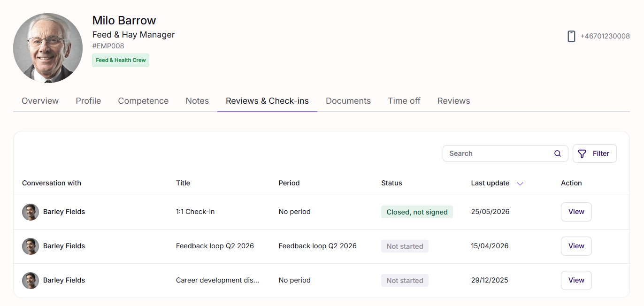View the Feedback loop Q2 2026 review
The height and width of the screenshot is (306, 644).
[x=576, y=246]
